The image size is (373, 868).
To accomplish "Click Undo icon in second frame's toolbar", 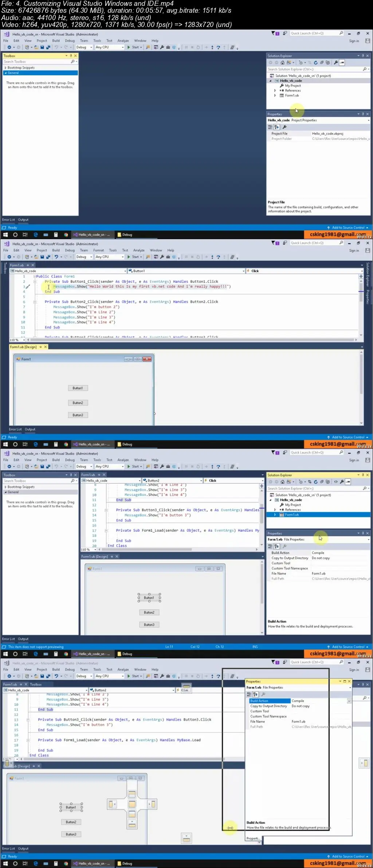I will (56, 257).
